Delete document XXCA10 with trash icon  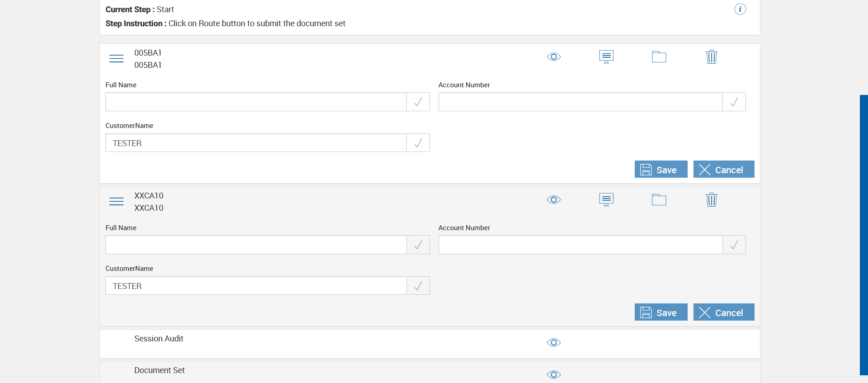[x=712, y=200]
